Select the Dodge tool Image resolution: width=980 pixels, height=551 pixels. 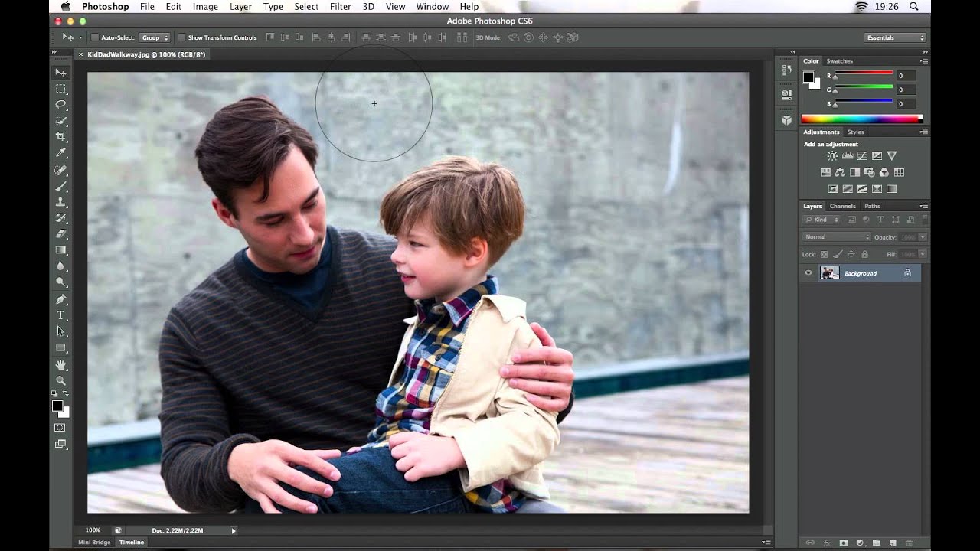click(60, 282)
